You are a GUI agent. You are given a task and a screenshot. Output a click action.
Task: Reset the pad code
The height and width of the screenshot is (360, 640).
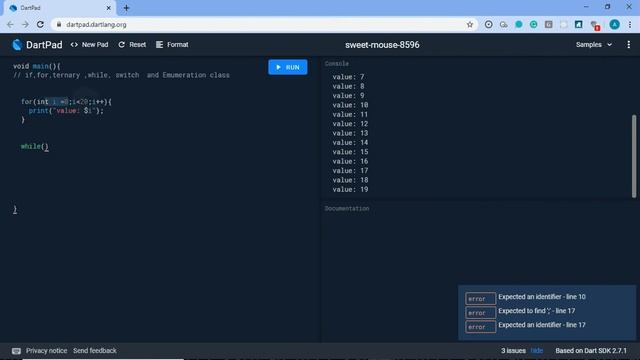[132, 44]
